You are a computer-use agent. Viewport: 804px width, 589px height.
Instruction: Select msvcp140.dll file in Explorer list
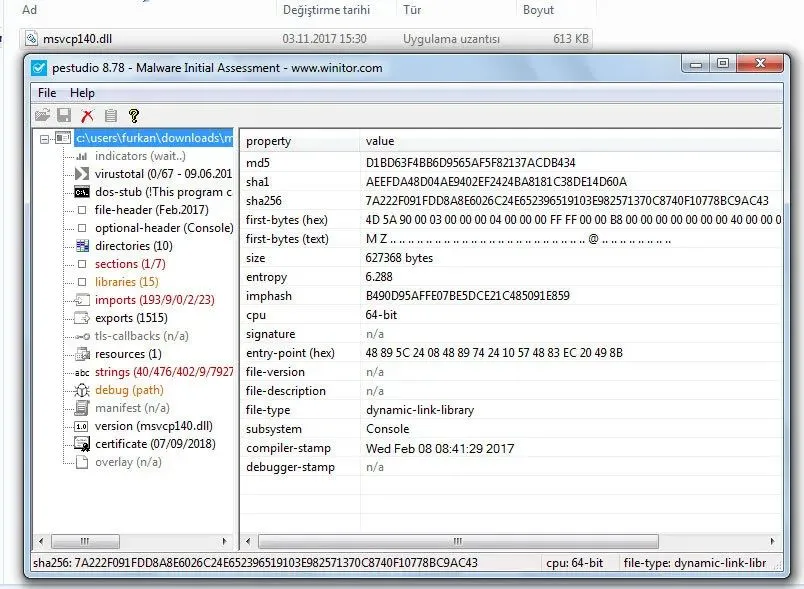[x=79, y=39]
